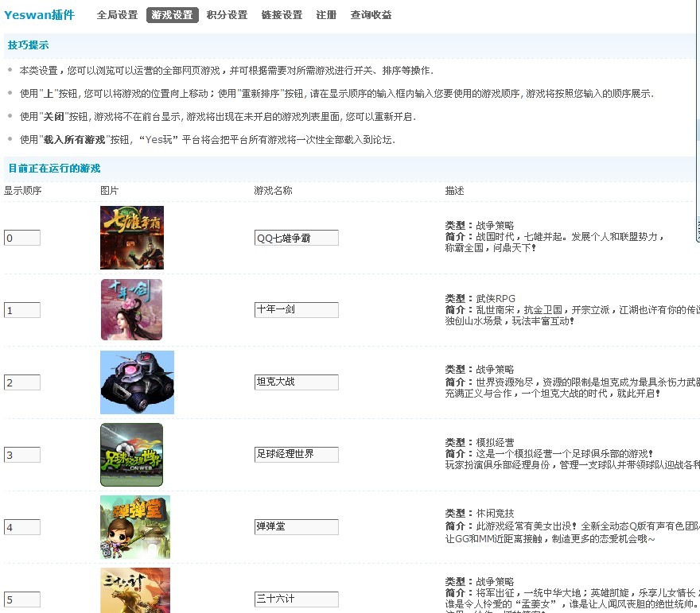
Task: Open the 全局设置 tab
Action: [118, 15]
